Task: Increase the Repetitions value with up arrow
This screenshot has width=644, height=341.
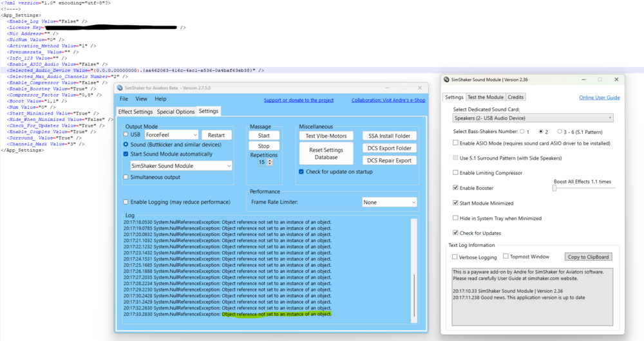Action: point(270,160)
